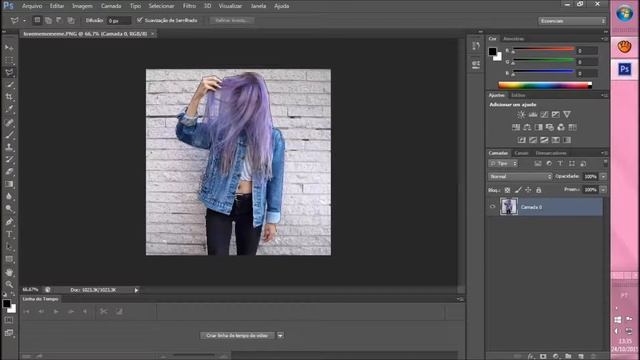Open the Imagem menu
The image size is (640, 360).
click(82, 6)
